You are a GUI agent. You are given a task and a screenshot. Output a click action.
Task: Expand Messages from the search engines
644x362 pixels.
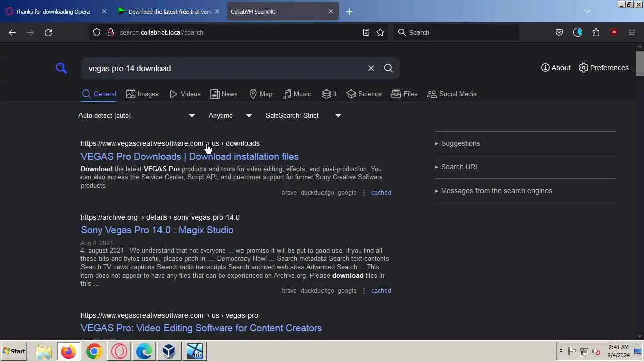(x=525, y=191)
